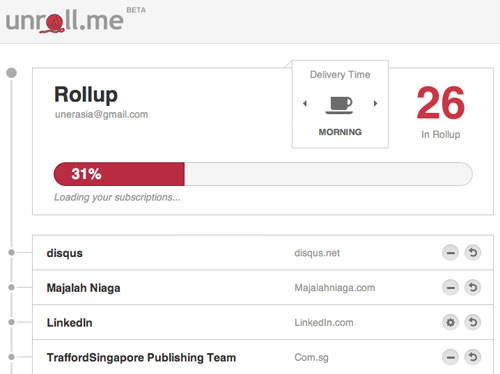Screen dimensions: 500x374
Task: Switch to previous delivery time with left arrow
Action: [x=305, y=104]
